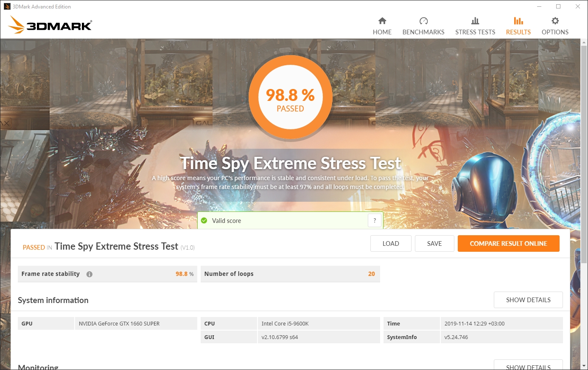Click the Frame rate stability info icon
This screenshot has height=370, width=588.
pyautogui.click(x=90, y=274)
